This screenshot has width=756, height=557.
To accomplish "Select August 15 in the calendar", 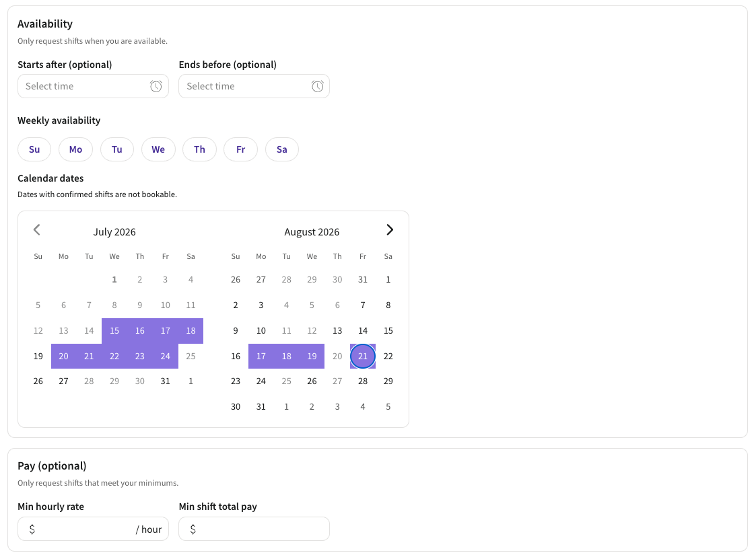I will pyautogui.click(x=388, y=330).
